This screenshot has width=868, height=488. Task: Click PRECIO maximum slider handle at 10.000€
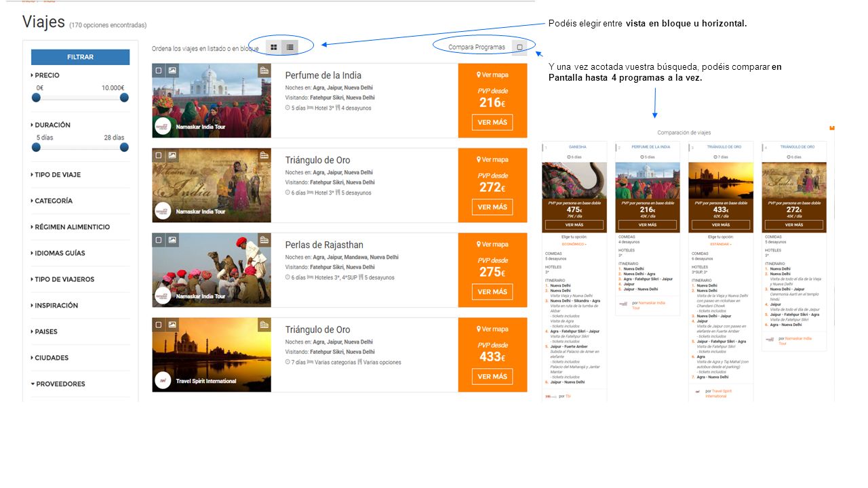(x=124, y=98)
